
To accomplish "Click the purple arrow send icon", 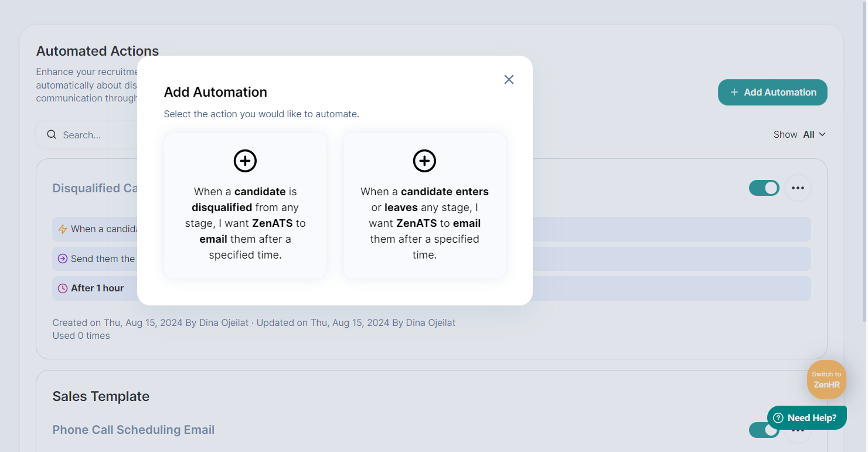I will (x=63, y=259).
